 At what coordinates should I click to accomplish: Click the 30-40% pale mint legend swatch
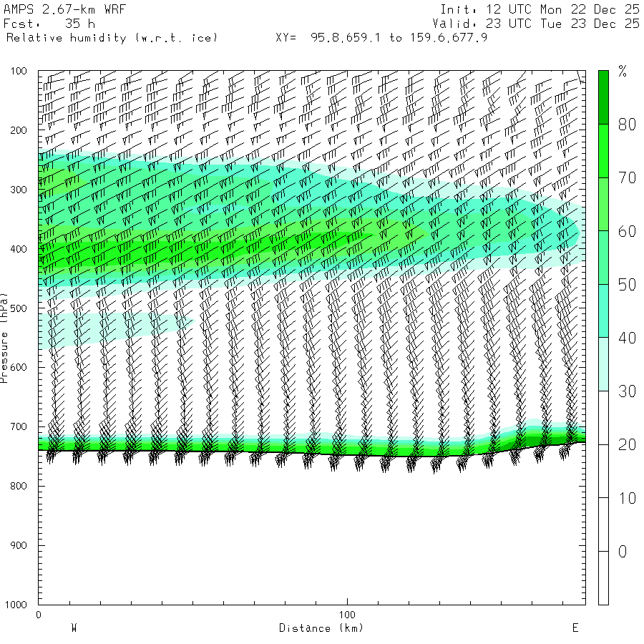(603, 364)
